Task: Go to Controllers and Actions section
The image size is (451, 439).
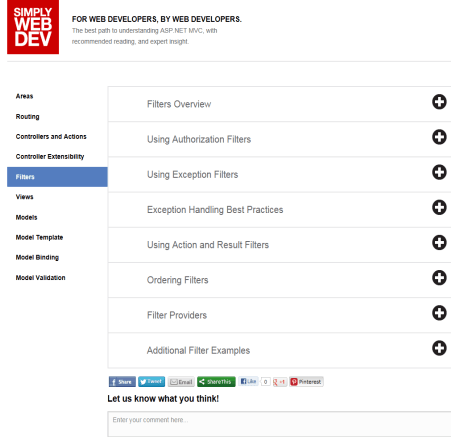Action: pos(51,137)
